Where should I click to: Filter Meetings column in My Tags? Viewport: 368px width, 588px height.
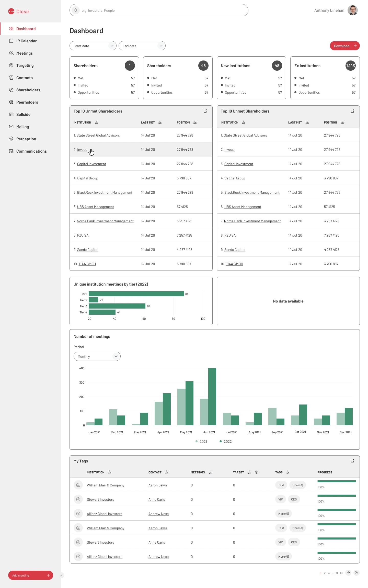pos(210,472)
